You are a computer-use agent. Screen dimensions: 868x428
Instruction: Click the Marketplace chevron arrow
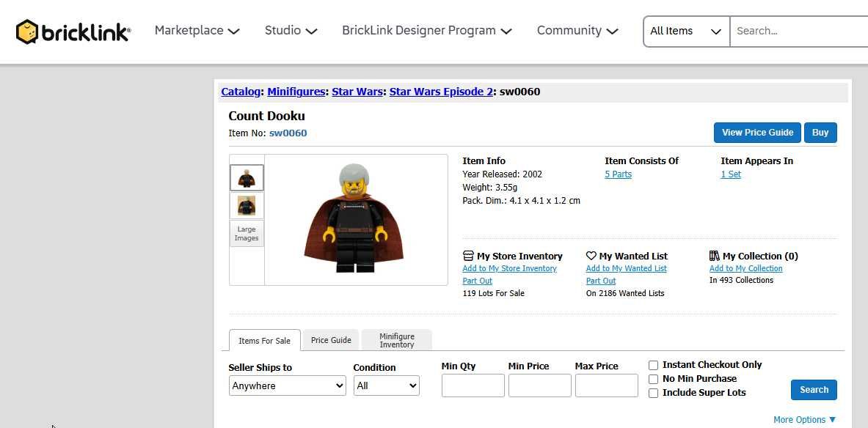(233, 32)
